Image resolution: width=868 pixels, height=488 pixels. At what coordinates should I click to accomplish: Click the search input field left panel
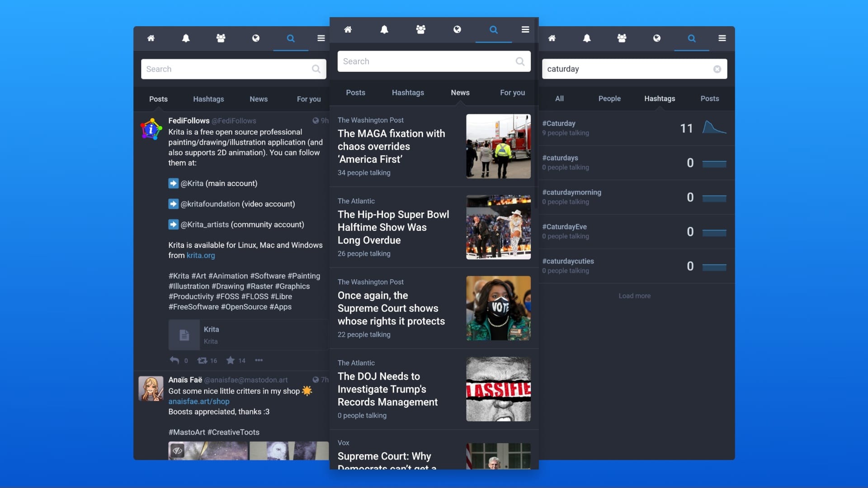pyautogui.click(x=233, y=69)
